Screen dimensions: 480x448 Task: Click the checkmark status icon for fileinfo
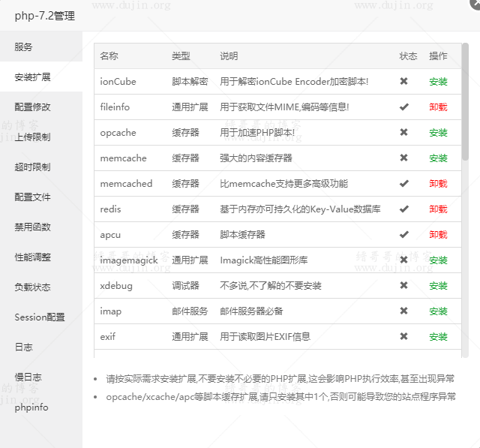click(403, 107)
